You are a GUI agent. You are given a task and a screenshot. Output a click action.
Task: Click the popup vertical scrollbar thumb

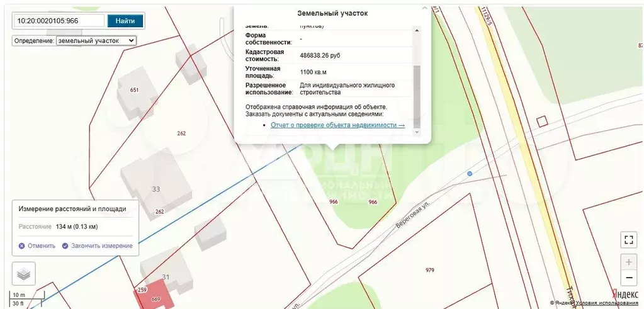[x=417, y=96]
